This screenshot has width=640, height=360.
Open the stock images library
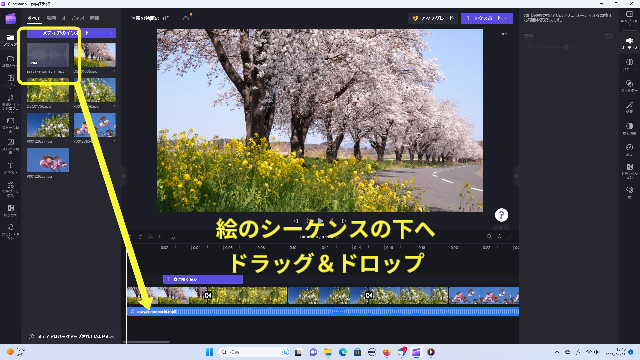pyautogui.click(x=10, y=145)
